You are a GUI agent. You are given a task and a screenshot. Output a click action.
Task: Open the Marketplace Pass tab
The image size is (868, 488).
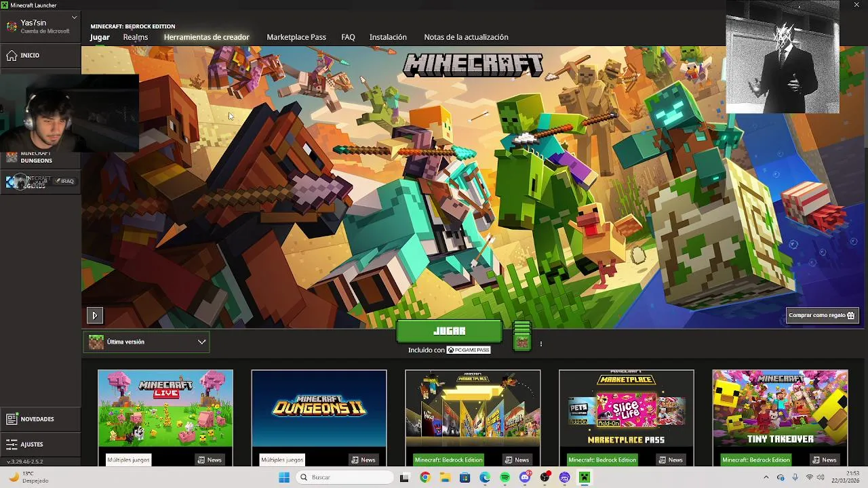pos(296,37)
